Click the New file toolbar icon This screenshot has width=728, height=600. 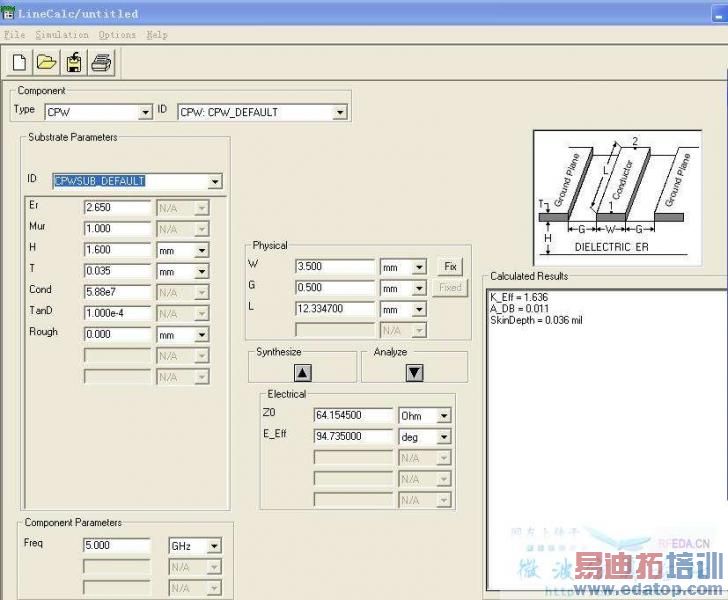click(x=20, y=62)
